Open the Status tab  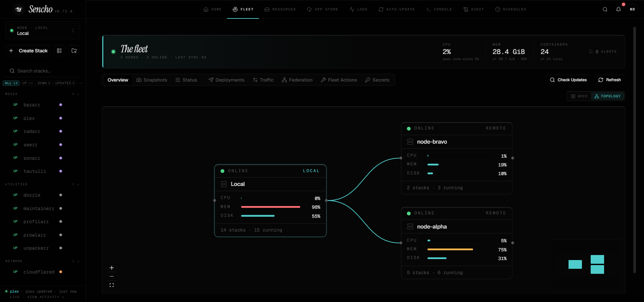coord(186,80)
